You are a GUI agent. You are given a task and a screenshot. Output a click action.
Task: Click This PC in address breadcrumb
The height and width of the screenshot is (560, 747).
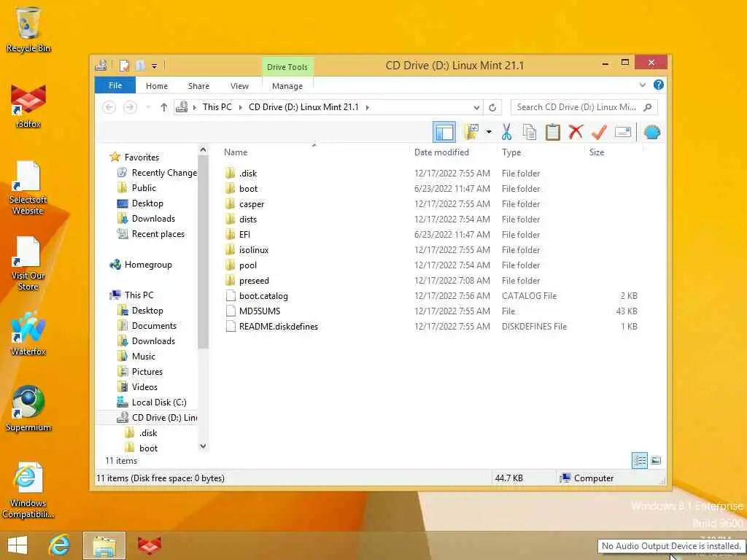tap(217, 107)
